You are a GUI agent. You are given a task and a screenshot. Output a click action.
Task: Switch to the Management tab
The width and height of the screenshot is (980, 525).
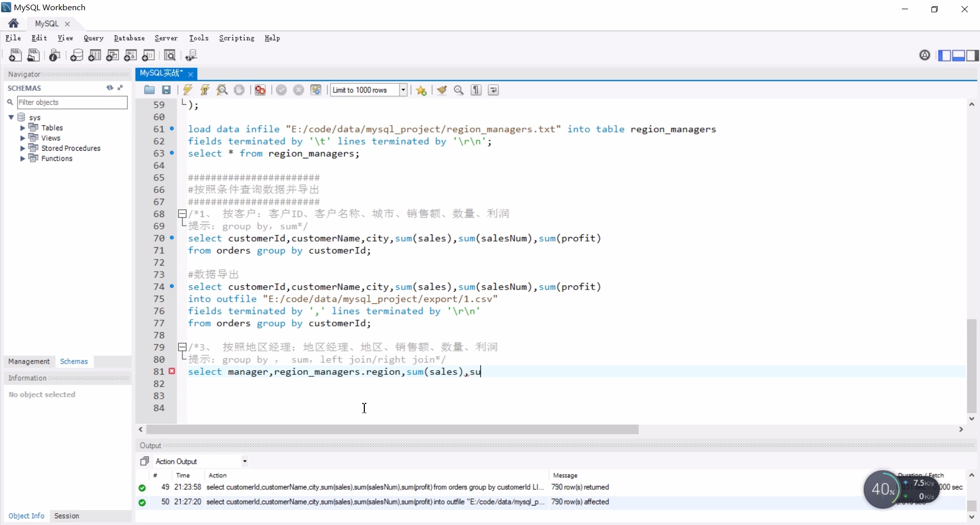tap(29, 361)
